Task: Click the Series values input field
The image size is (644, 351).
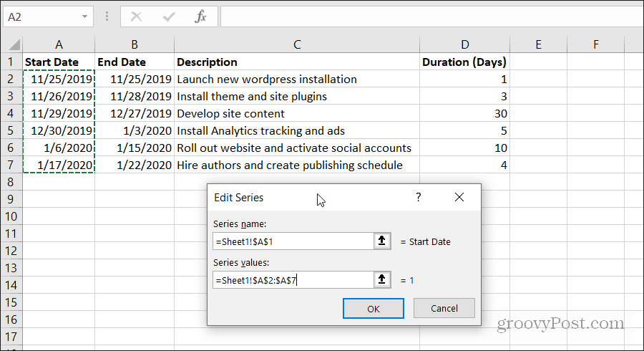Action: coord(293,280)
